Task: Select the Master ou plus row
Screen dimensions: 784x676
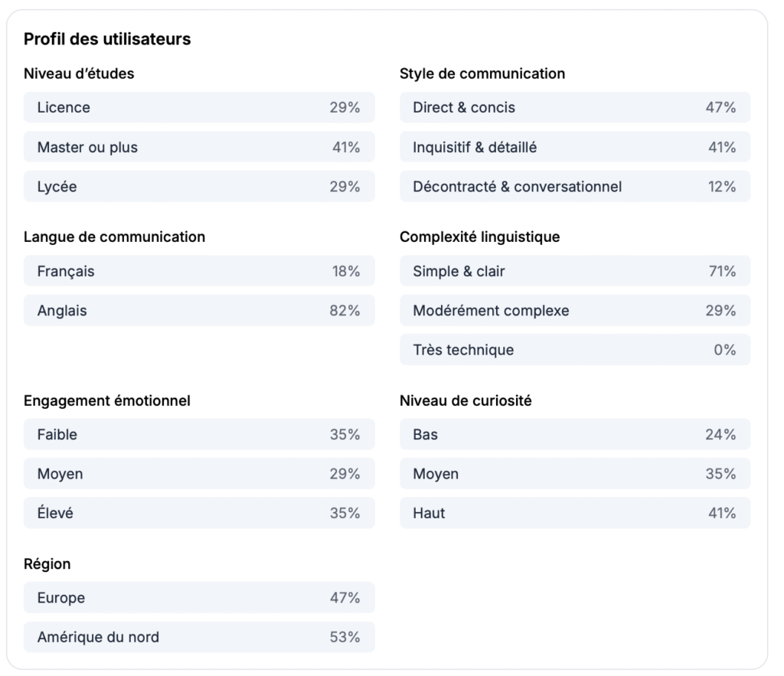Action: 199,147
